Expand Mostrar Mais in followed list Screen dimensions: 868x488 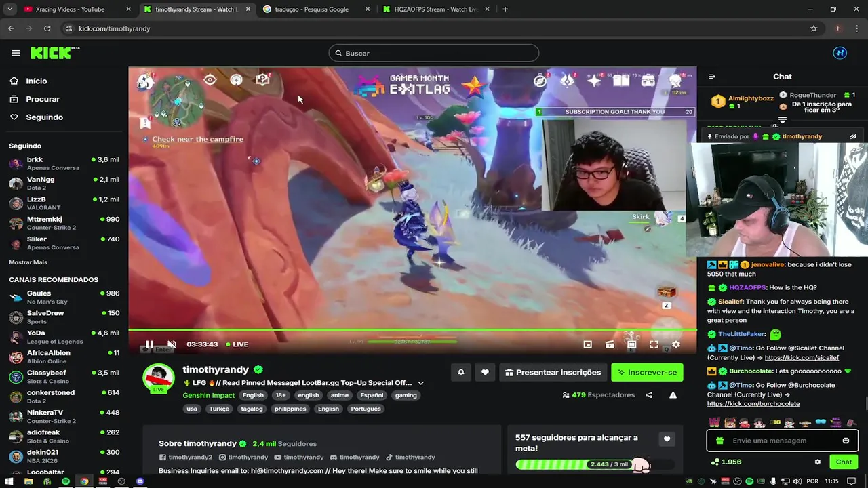[x=28, y=262]
